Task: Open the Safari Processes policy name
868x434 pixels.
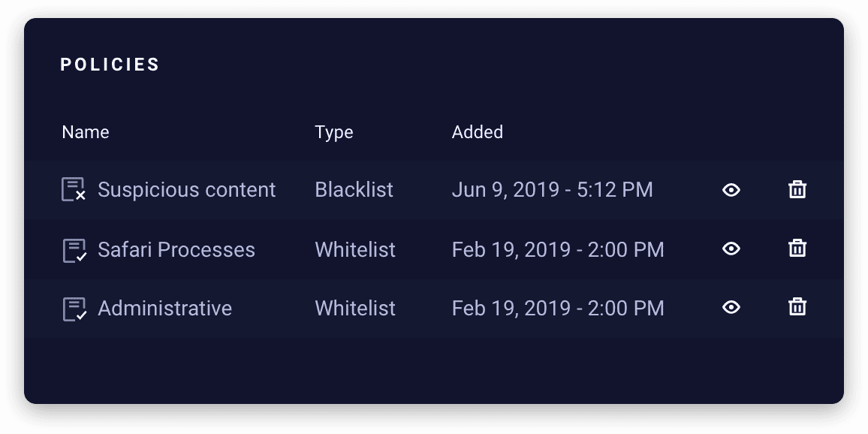Action: coord(176,249)
